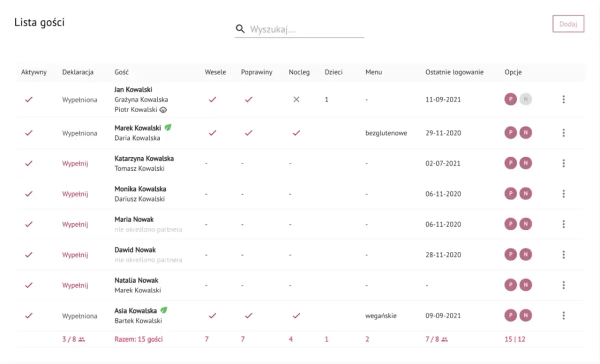Open three-dot options menu for Asia Kowalska
The height and width of the screenshot is (364, 600).
563,315
